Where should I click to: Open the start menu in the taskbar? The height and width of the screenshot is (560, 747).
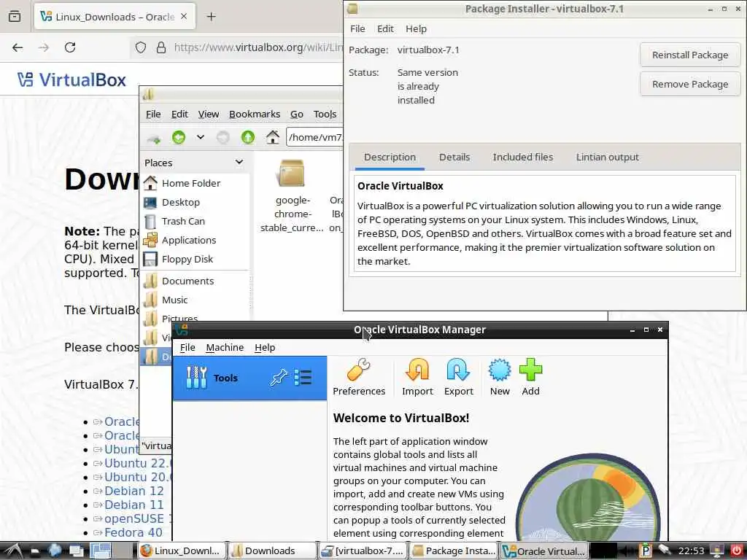pyautogui.click(x=12, y=551)
